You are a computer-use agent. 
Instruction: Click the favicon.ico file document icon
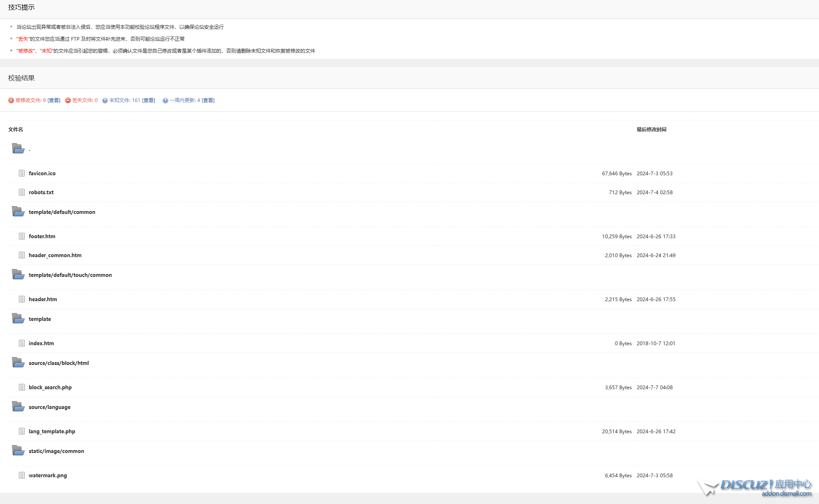[x=22, y=173]
